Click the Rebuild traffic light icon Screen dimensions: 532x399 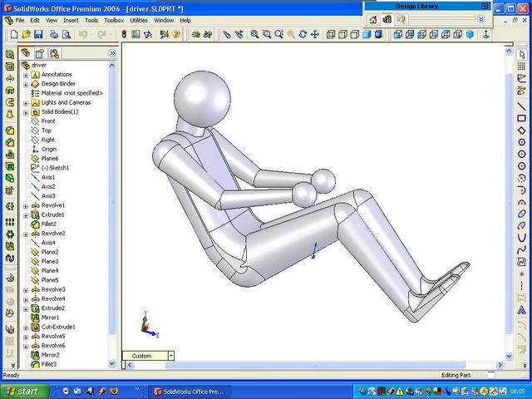tap(125, 34)
